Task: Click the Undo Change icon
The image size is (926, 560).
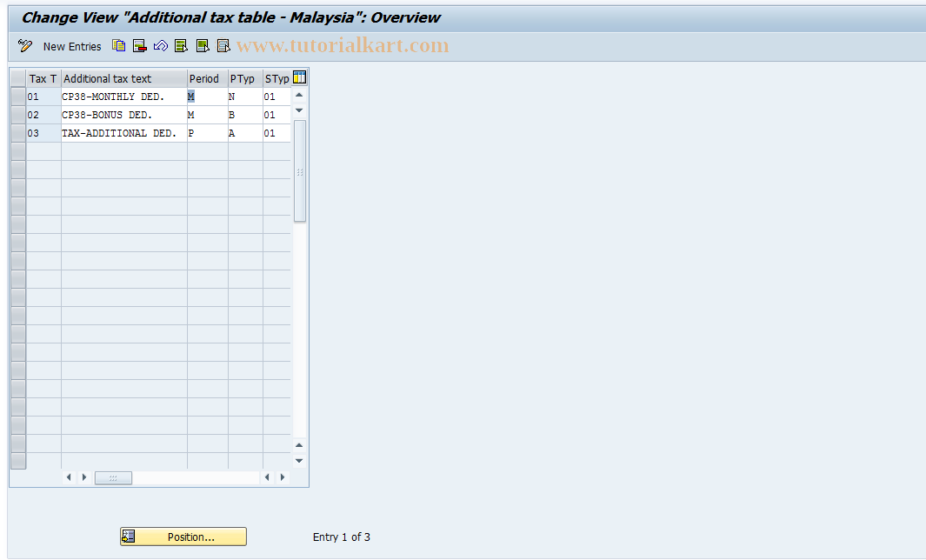Action: coord(161,46)
